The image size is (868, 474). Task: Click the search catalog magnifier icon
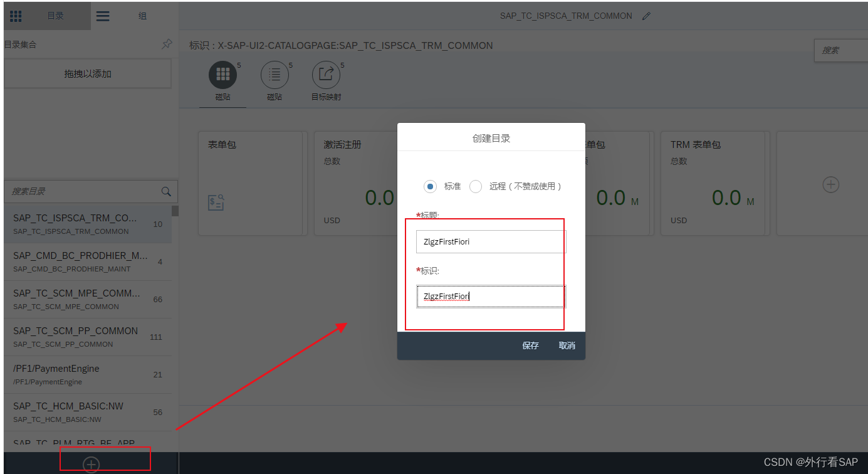point(166,191)
